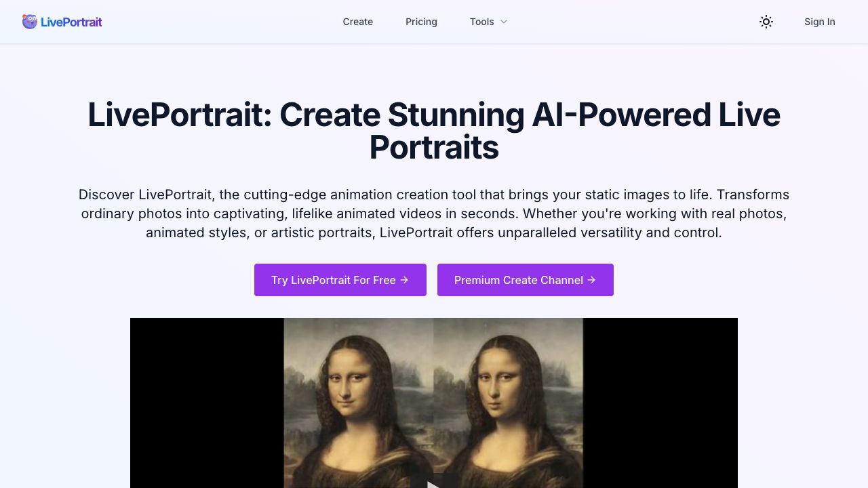Screen dimensions: 868x488
Task: Click the black left margin of the video
Action: (207, 403)
